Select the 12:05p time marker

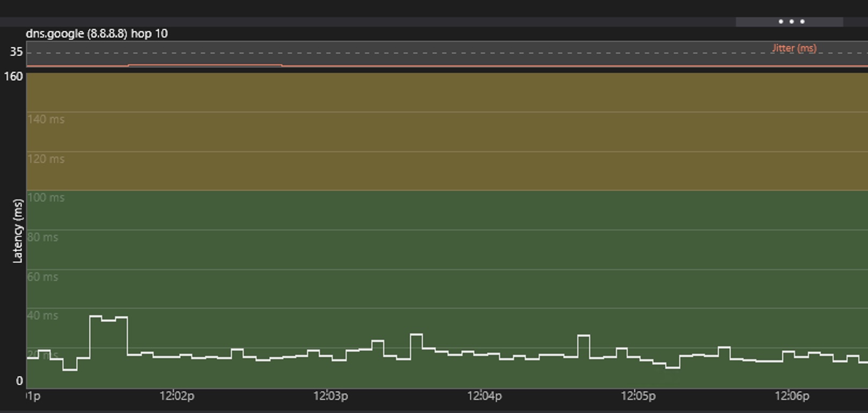coord(638,396)
